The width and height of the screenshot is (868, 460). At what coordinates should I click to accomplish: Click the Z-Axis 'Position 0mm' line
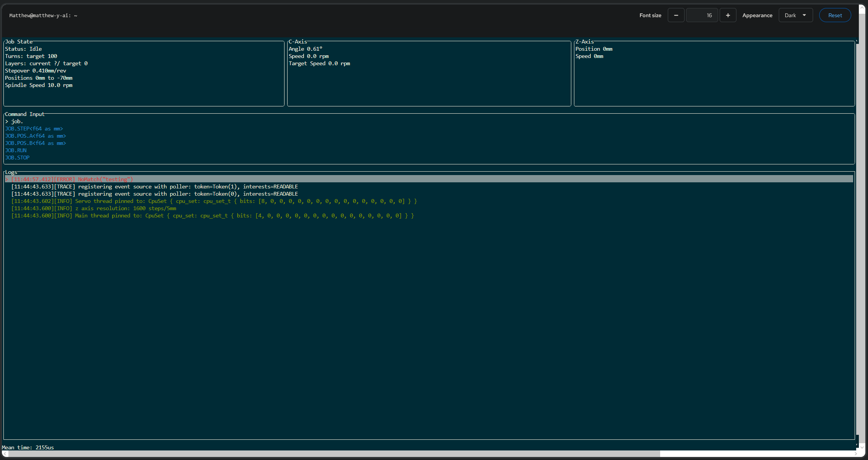pos(594,49)
